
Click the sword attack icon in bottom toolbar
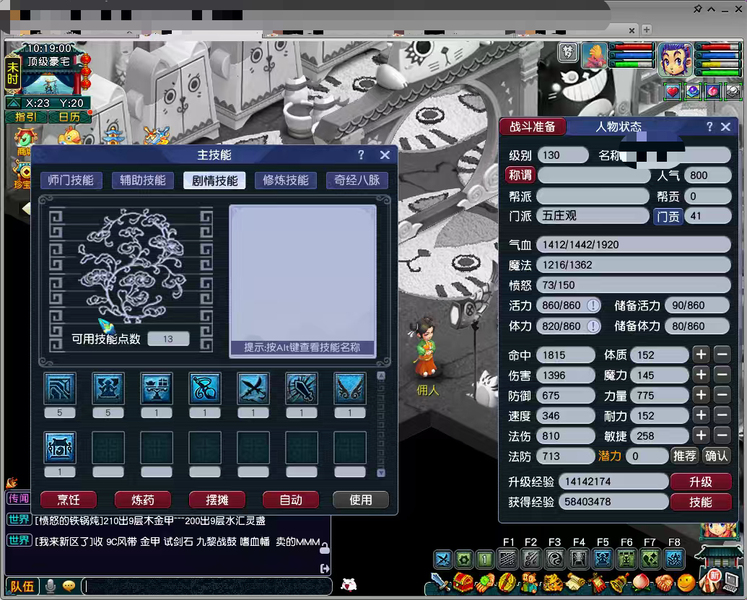[x=440, y=582]
